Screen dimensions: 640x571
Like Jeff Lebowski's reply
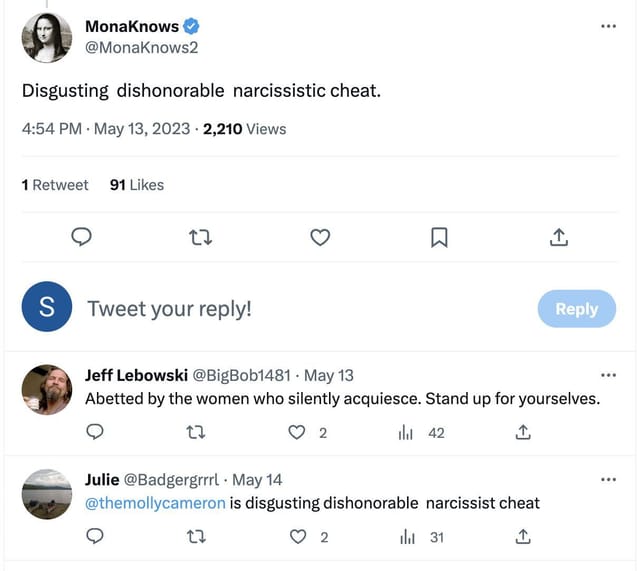click(x=296, y=433)
